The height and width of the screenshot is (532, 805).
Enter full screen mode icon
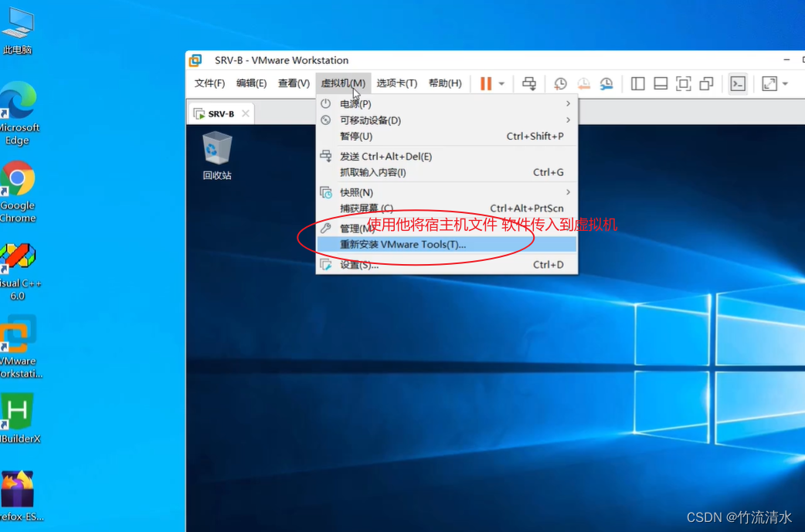click(684, 83)
